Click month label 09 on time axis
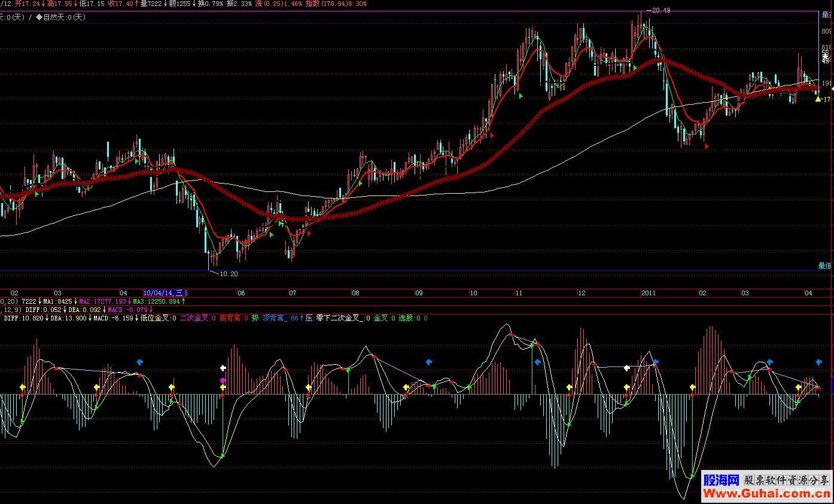834x504 pixels. point(419,293)
